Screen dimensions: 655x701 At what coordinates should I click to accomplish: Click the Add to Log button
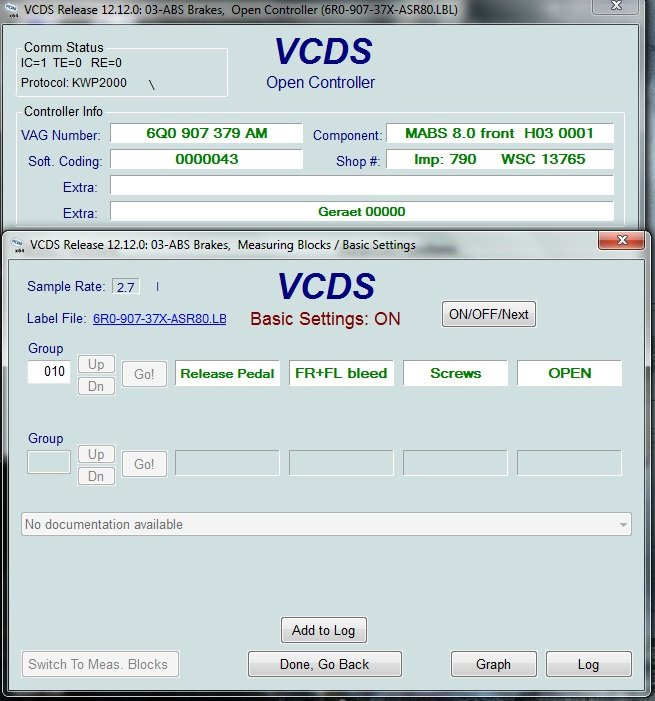click(x=324, y=630)
